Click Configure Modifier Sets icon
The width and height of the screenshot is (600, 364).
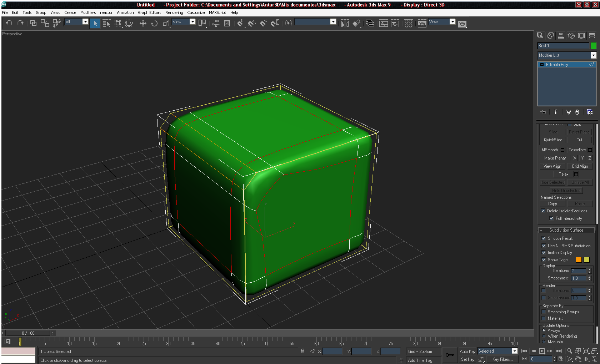[590, 112]
